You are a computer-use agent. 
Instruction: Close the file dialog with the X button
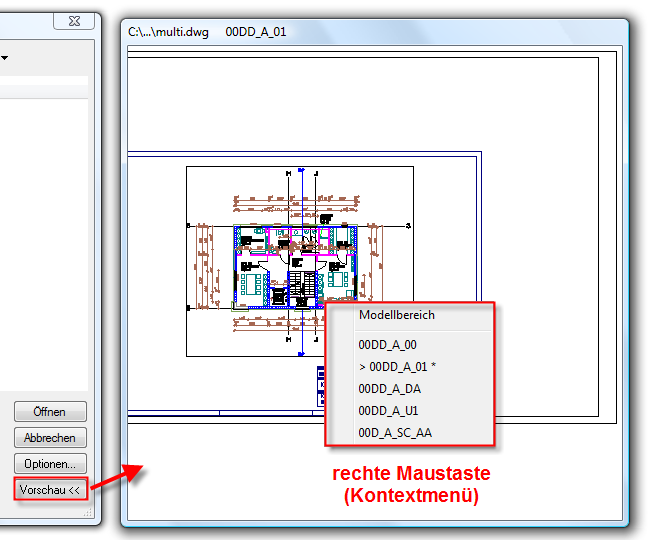[73, 22]
